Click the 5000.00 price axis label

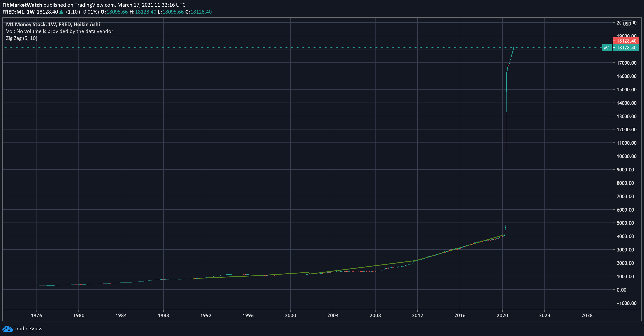pyautogui.click(x=625, y=223)
